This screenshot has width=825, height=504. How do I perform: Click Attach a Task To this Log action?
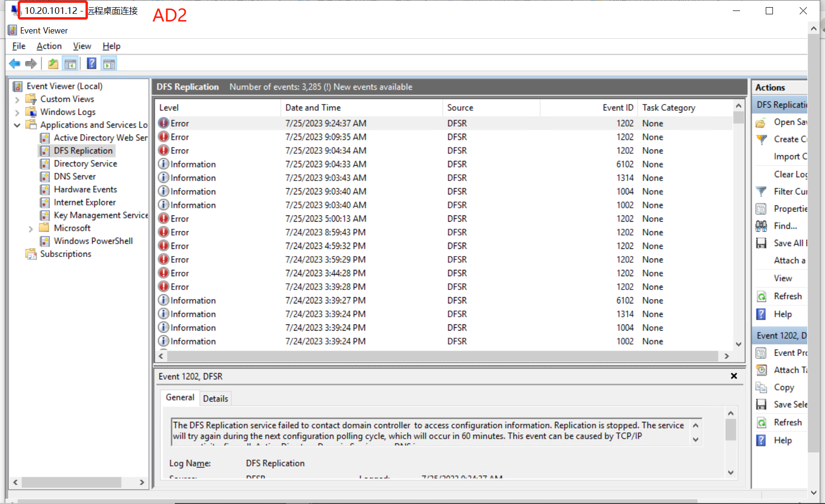pyautogui.click(x=790, y=260)
